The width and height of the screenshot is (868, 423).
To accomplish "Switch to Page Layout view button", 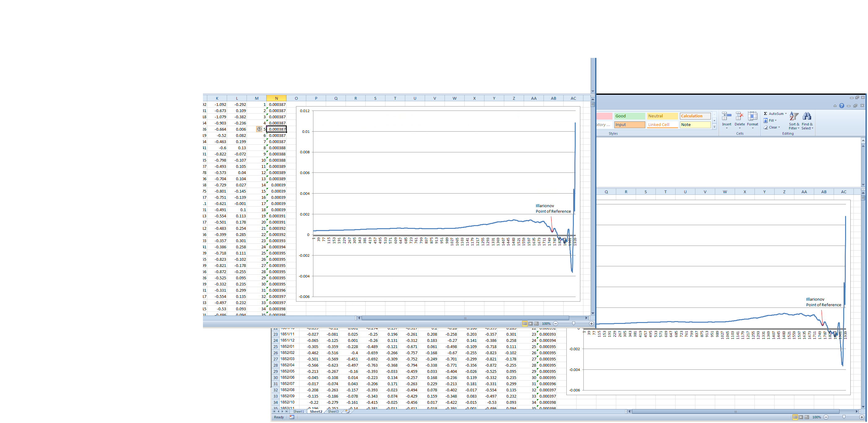I will (x=801, y=417).
